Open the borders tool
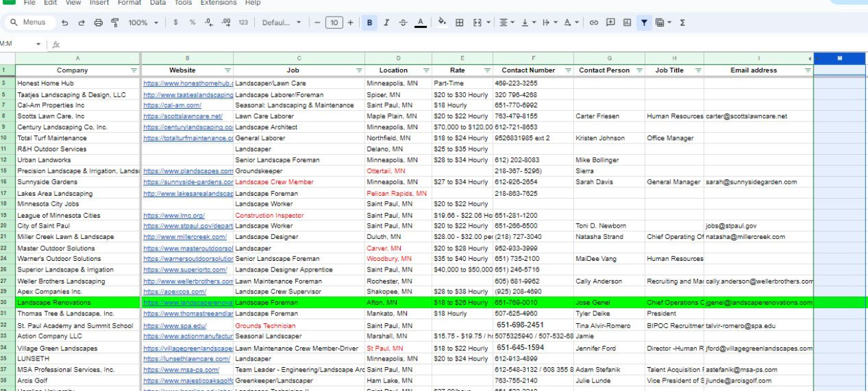 459,23
